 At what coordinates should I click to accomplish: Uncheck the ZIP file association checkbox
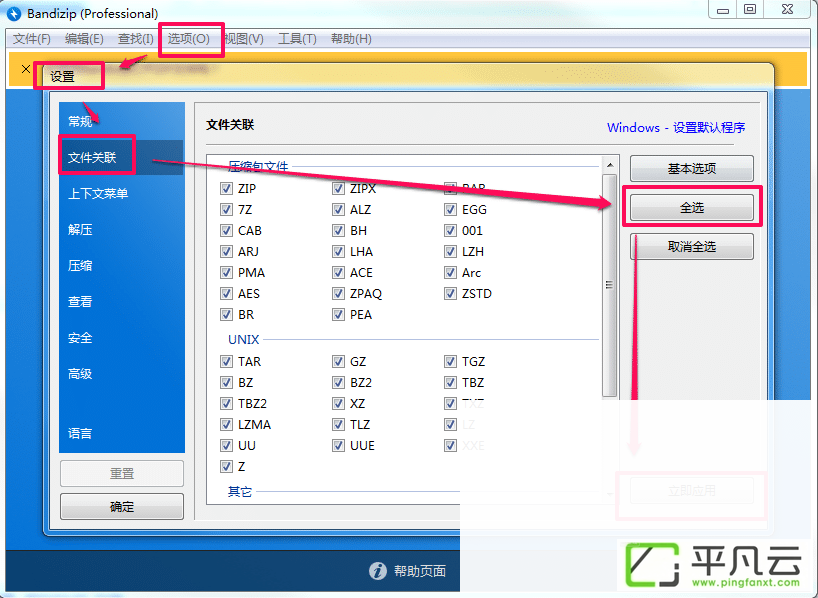coord(226,188)
